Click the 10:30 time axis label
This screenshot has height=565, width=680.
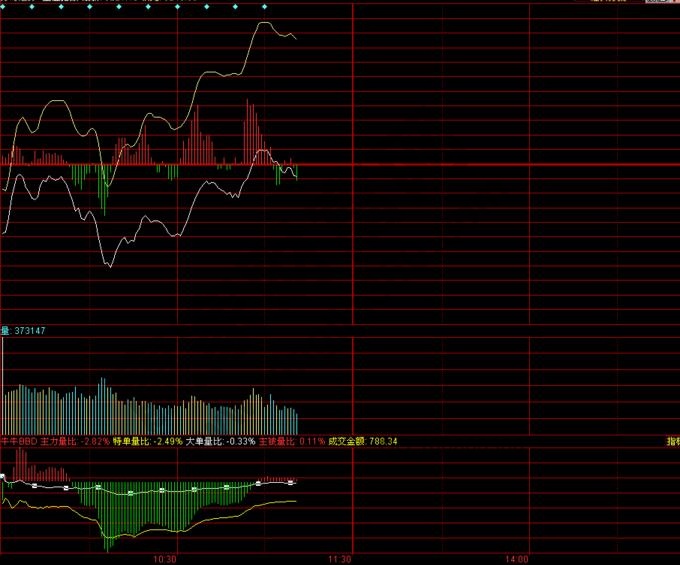[x=165, y=558]
